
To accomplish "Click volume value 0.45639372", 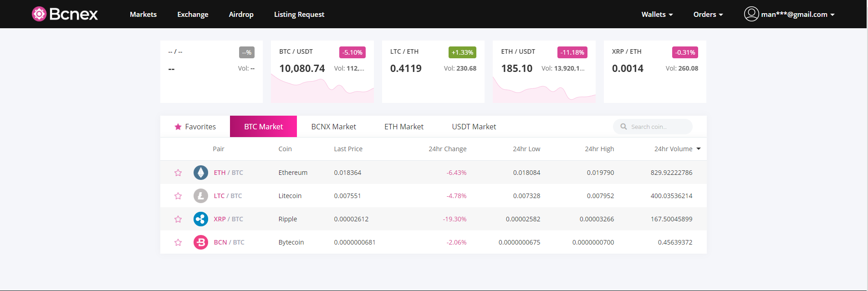I will (x=675, y=242).
